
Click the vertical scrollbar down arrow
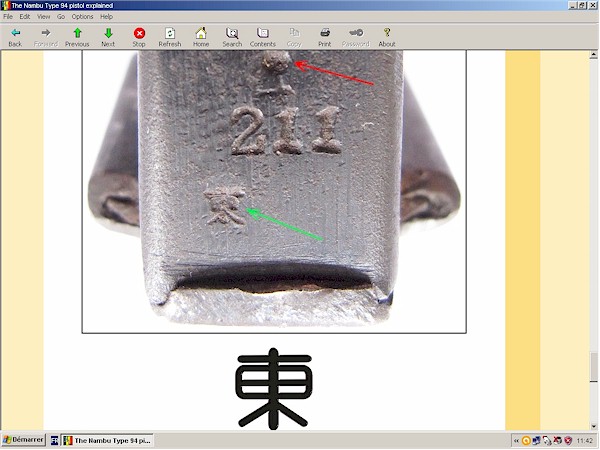pos(594,426)
